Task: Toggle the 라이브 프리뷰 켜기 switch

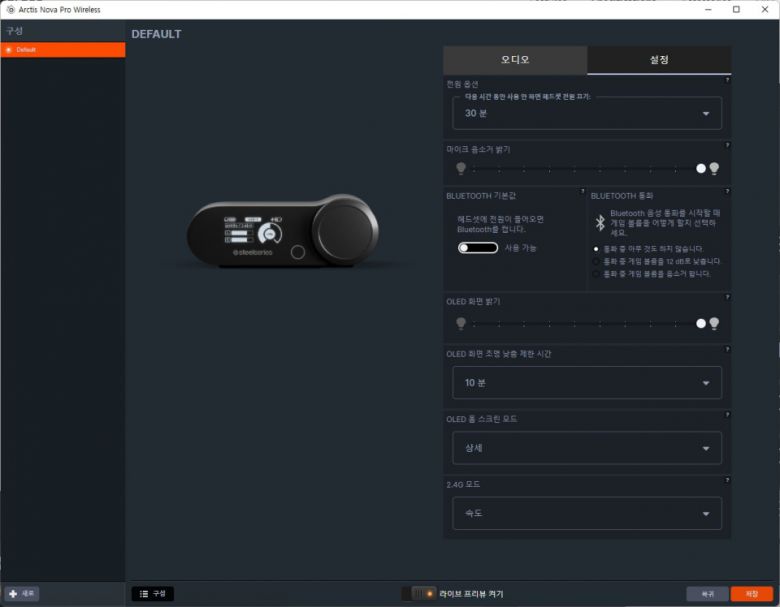Action: 419,594
